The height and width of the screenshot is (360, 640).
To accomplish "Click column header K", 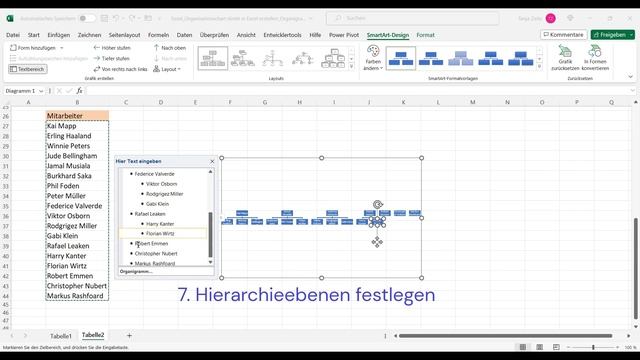I will pos(403,102).
